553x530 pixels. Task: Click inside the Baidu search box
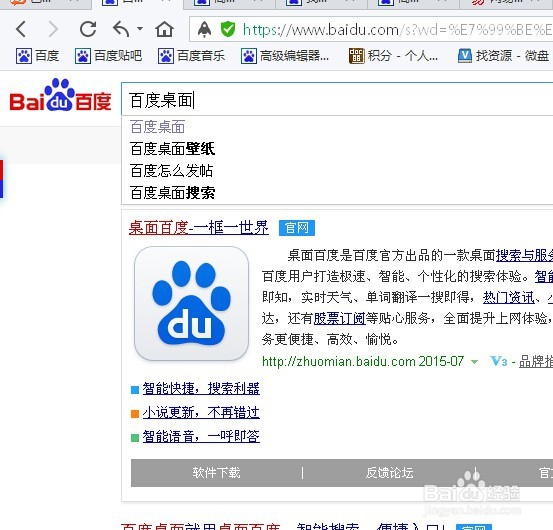(337, 99)
